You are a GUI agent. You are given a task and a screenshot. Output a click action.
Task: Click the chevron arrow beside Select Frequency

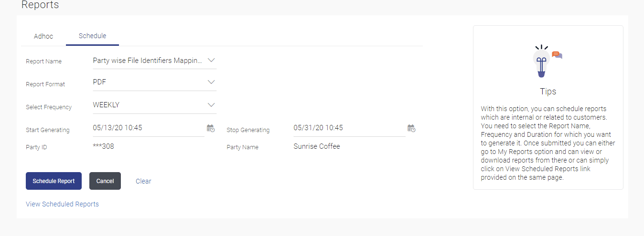click(212, 105)
